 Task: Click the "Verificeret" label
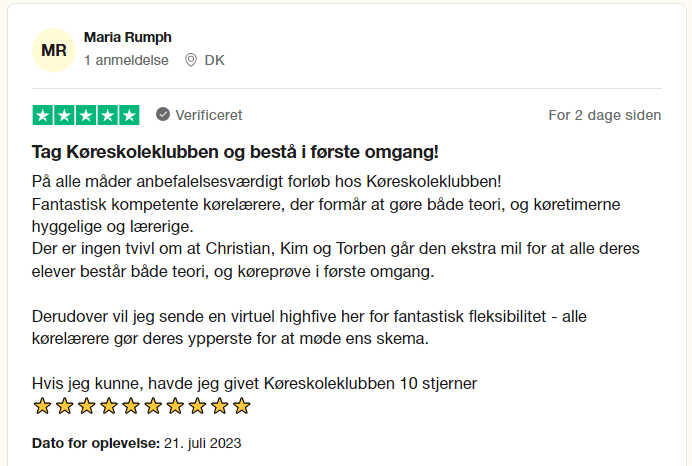click(209, 115)
